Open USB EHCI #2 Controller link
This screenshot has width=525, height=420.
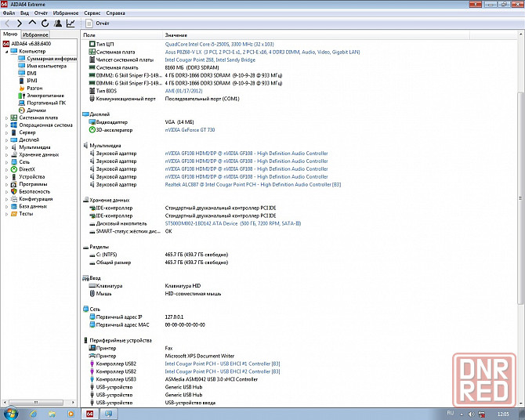[x=223, y=371]
